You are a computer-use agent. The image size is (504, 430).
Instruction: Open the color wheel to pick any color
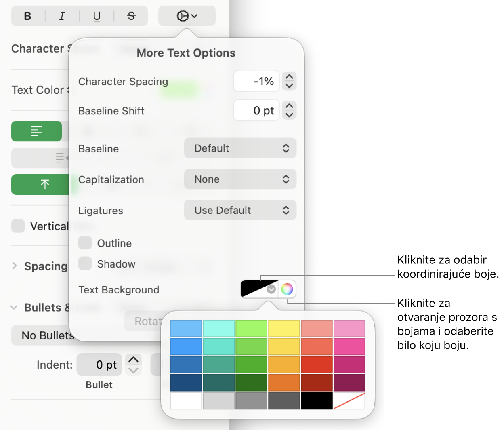287,289
